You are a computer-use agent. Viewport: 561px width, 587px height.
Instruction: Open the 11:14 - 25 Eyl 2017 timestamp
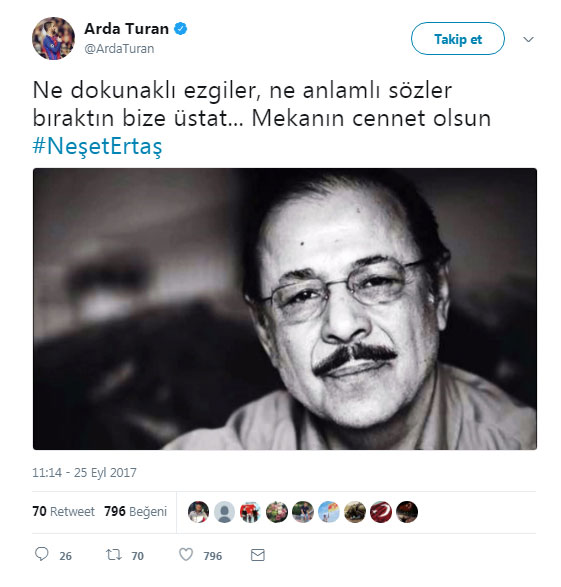[x=84, y=472]
